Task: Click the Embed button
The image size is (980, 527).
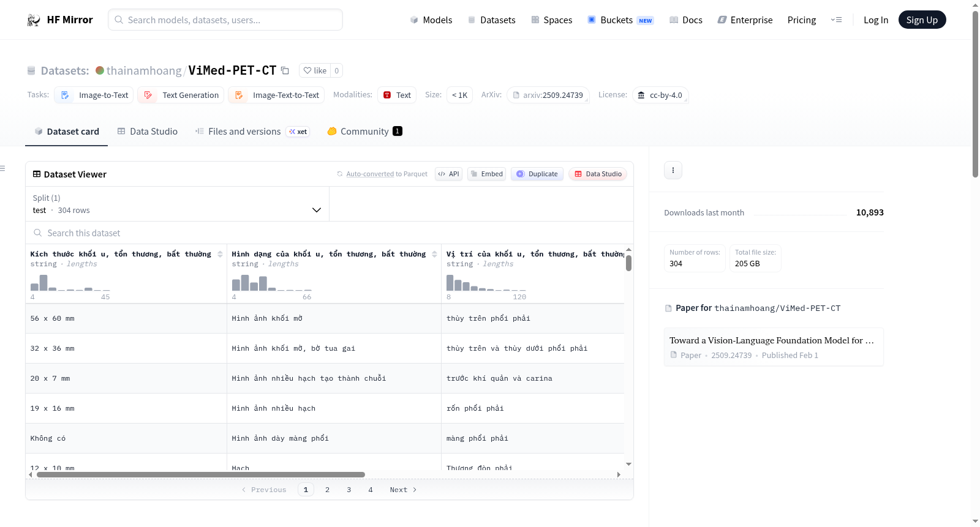Action: 486,174
